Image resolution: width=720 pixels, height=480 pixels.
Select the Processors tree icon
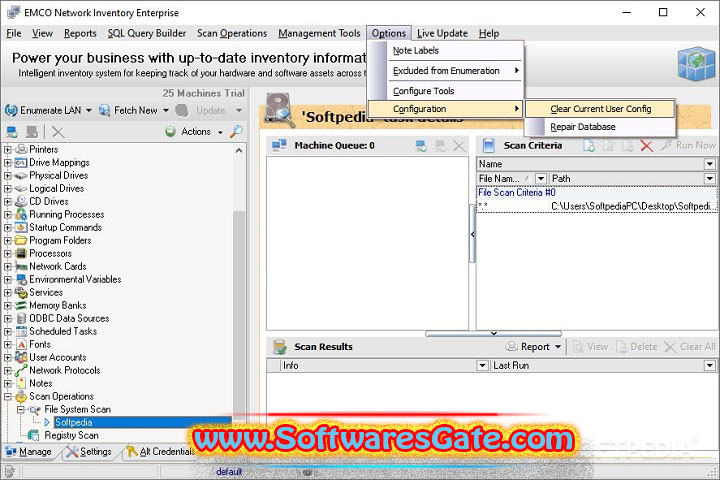coord(21,254)
